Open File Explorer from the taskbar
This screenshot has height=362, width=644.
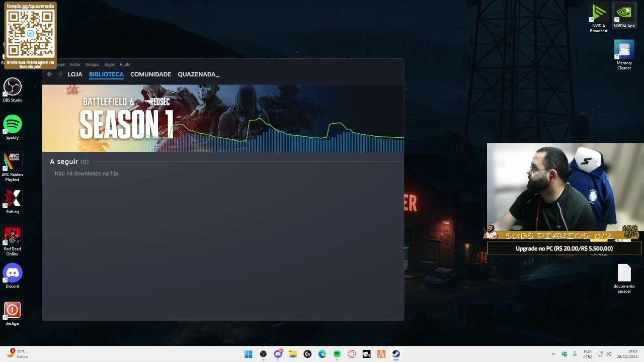click(293, 354)
